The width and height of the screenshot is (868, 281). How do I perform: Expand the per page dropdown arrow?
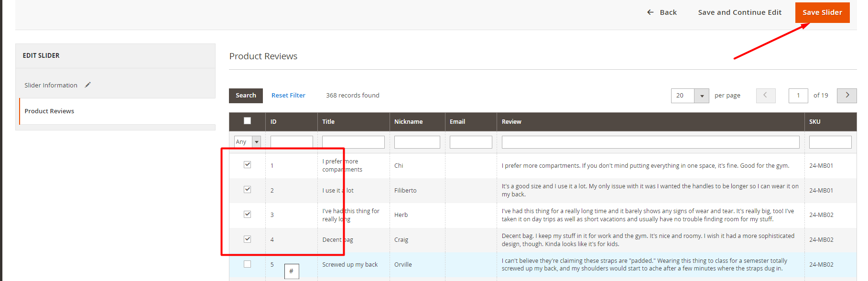pos(701,96)
